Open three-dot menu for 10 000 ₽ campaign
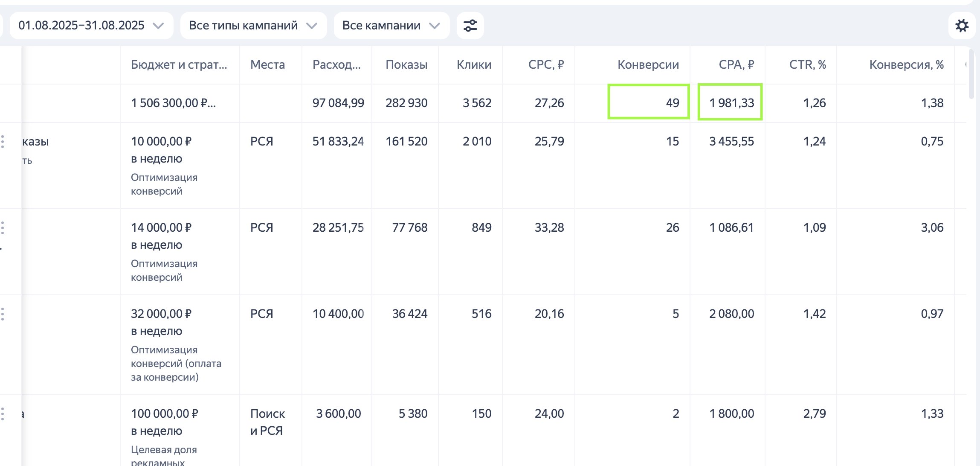Viewport: 980px width, 466px height. point(3,142)
